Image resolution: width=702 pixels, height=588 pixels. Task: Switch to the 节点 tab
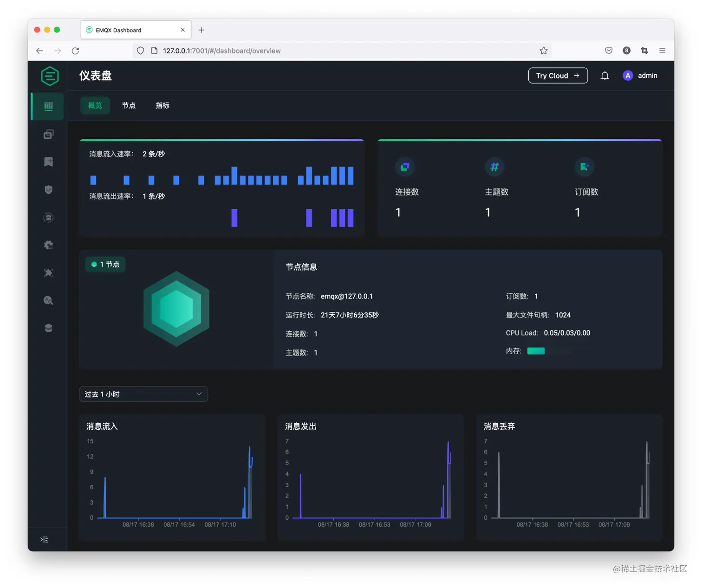(x=129, y=105)
